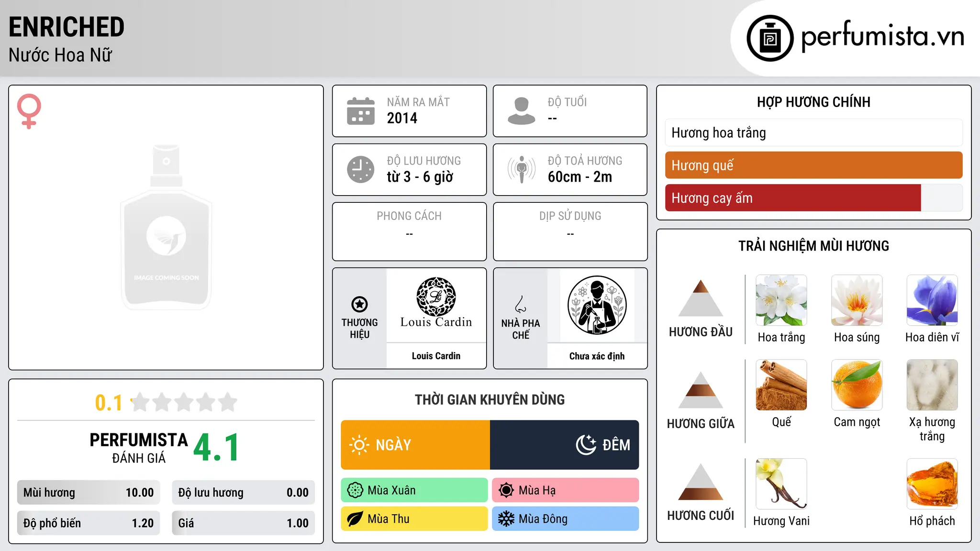Image resolution: width=980 pixels, height=551 pixels.
Task: Click the person icon beside Độ tuổi
Action: (522, 111)
